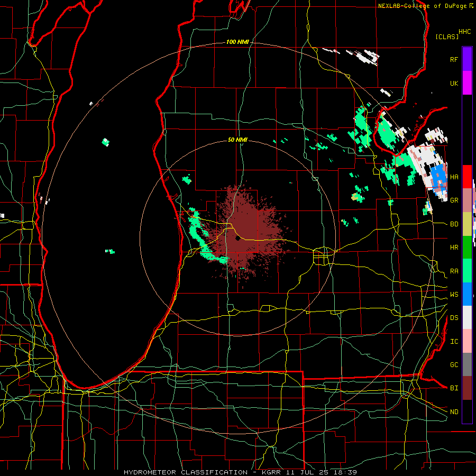Click the RF legend label
The width and height of the screenshot is (476, 476).
tap(454, 59)
